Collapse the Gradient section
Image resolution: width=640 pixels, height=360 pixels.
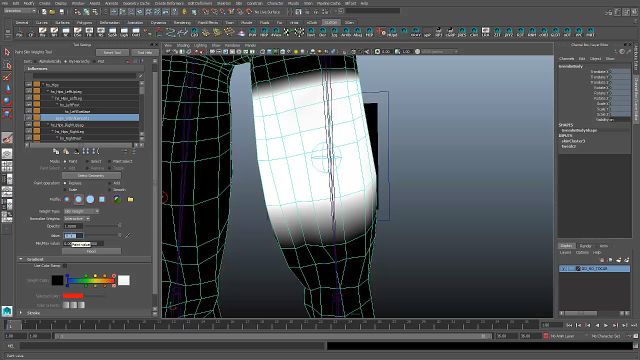tap(21, 259)
